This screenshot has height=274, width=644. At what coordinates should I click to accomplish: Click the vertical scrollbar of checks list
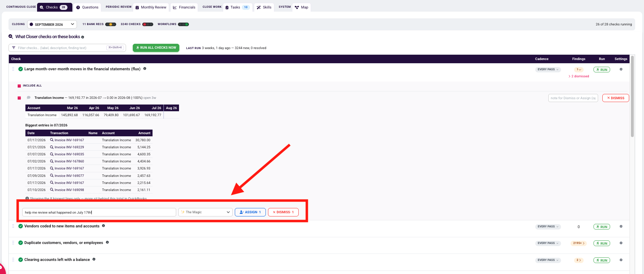coord(632,96)
